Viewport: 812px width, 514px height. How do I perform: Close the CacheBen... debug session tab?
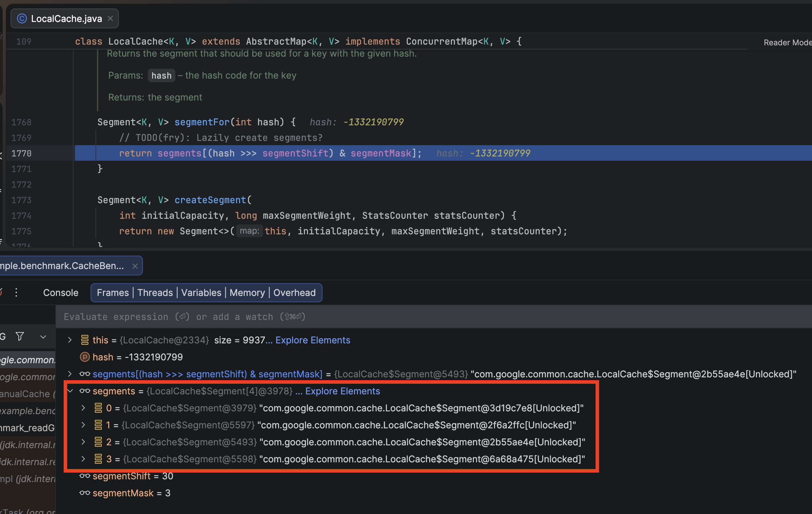(x=135, y=266)
